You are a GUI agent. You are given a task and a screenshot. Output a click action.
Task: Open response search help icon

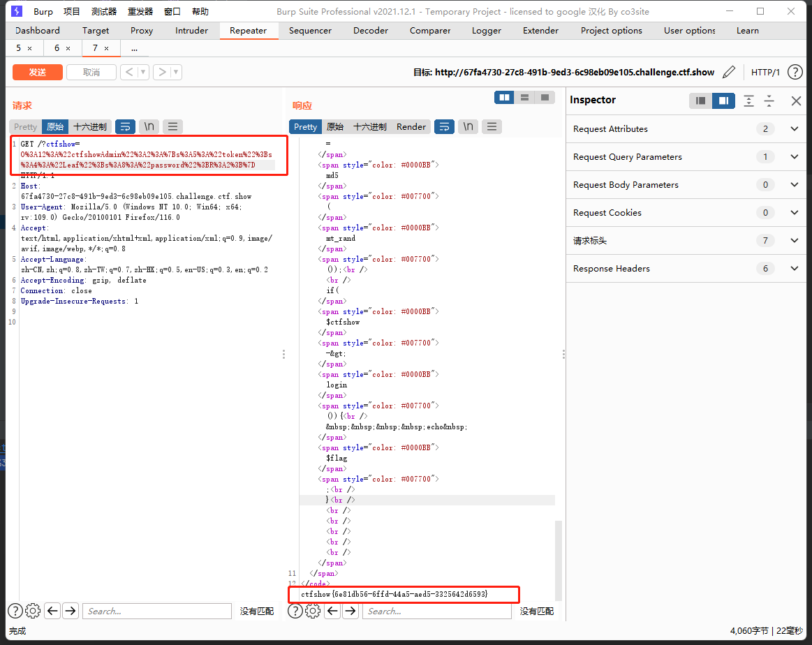[295, 611]
